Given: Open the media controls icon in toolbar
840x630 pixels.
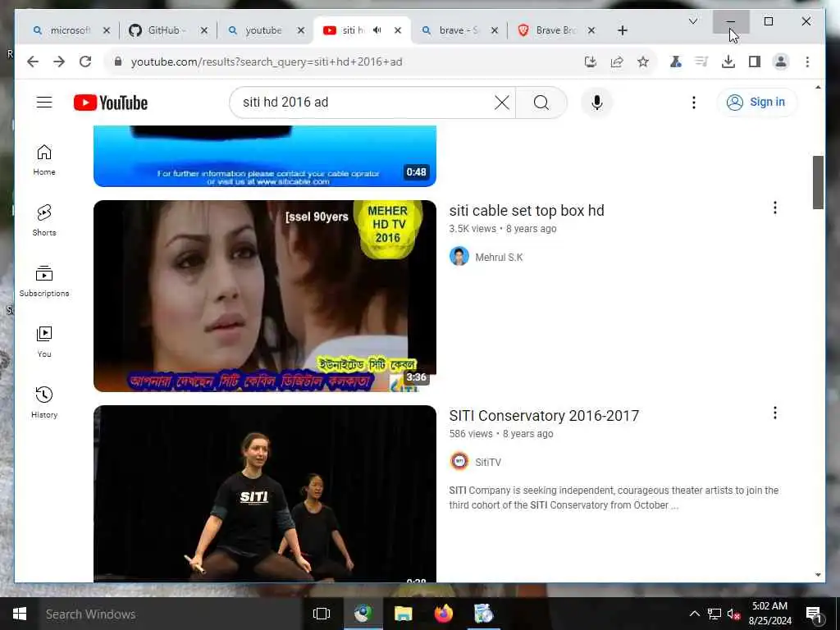Looking at the screenshot, I should (702, 62).
